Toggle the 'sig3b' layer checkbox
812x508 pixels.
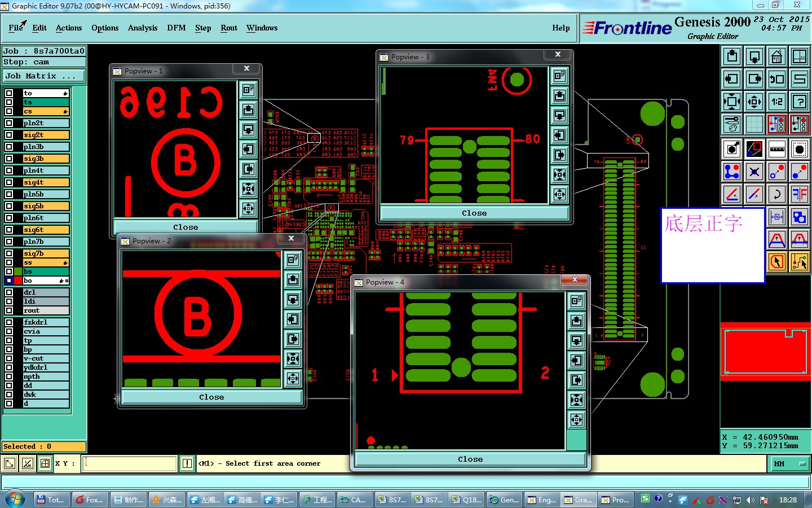tap(9, 159)
